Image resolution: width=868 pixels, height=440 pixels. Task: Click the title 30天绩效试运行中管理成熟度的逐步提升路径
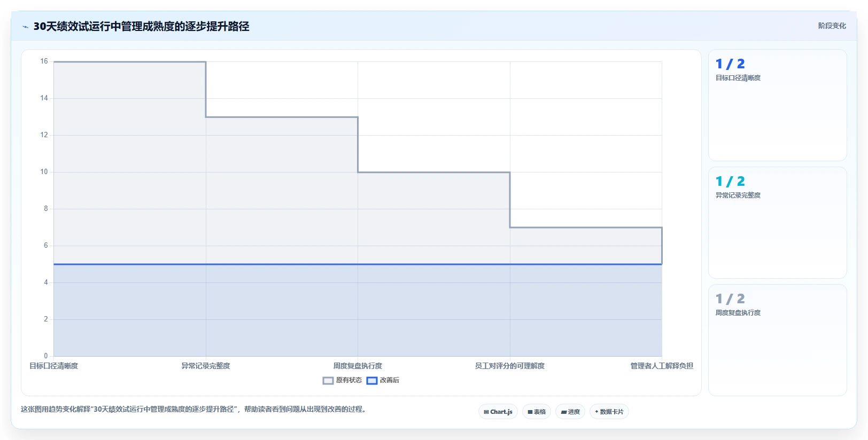tap(141, 26)
